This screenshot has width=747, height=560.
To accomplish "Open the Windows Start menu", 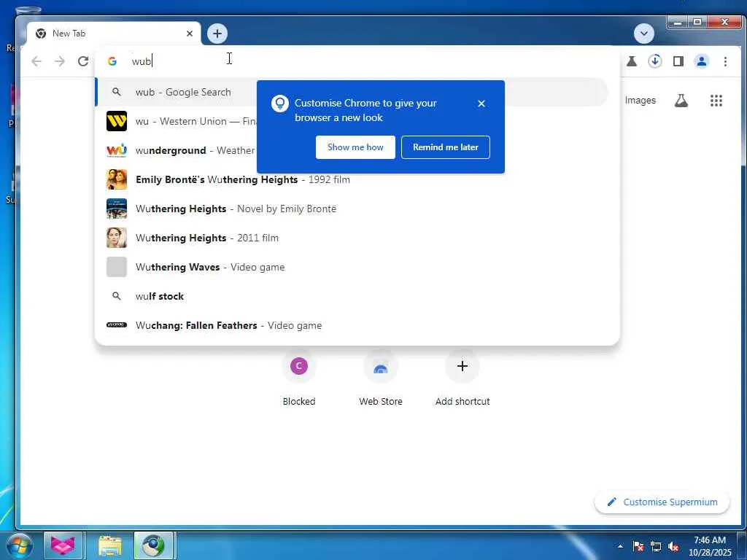I will [x=19, y=545].
